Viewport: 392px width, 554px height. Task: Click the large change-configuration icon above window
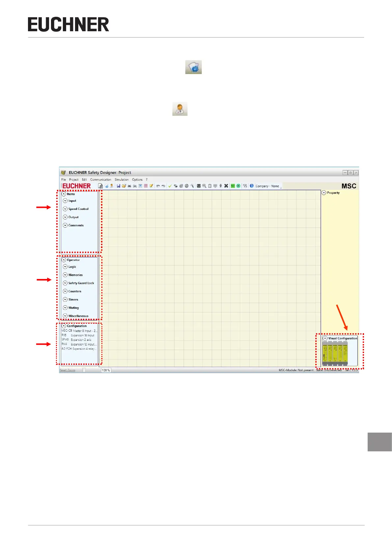(x=194, y=67)
